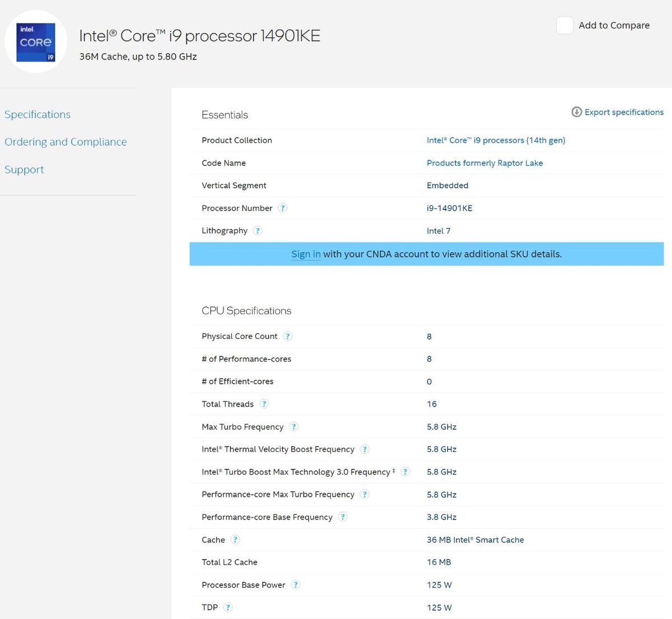Click the 125 W Processor Base Power value
This screenshot has height=619, width=672.
[439, 585]
